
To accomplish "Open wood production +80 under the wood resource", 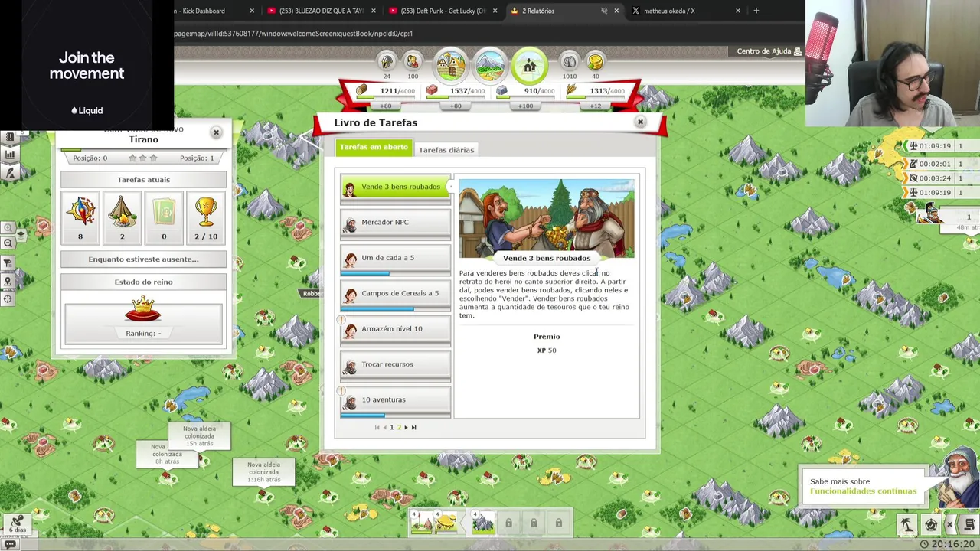I will (x=386, y=106).
